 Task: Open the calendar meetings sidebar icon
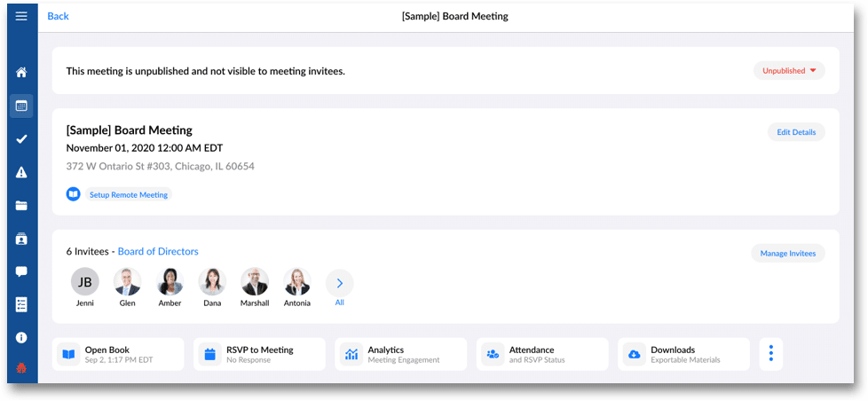(x=21, y=106)
